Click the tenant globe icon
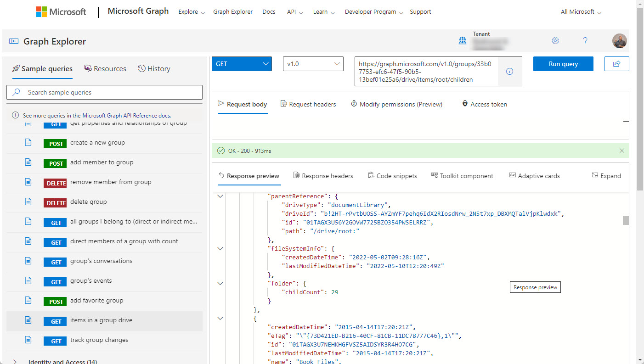This screenshot has width=644, height=364. [463, 41]
